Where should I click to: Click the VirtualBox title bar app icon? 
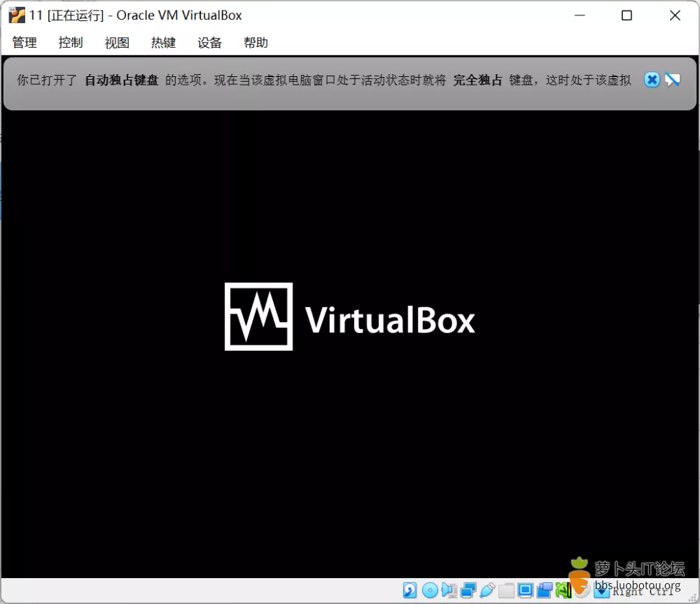point(17,15)
